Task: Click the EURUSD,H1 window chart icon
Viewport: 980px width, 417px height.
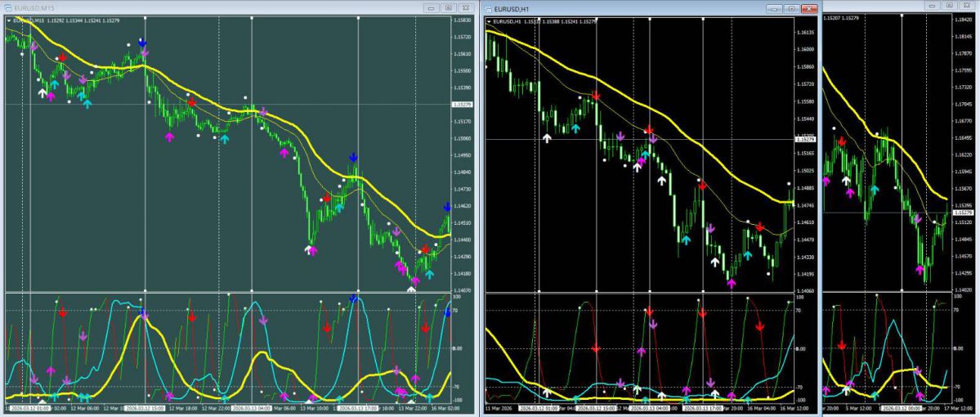Action: click(x=488, y=9)
